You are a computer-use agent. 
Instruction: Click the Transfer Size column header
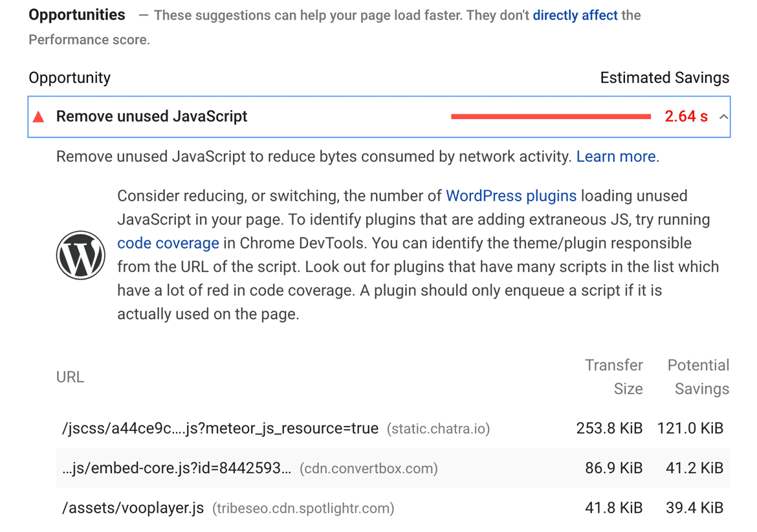[x=613, y=377]
